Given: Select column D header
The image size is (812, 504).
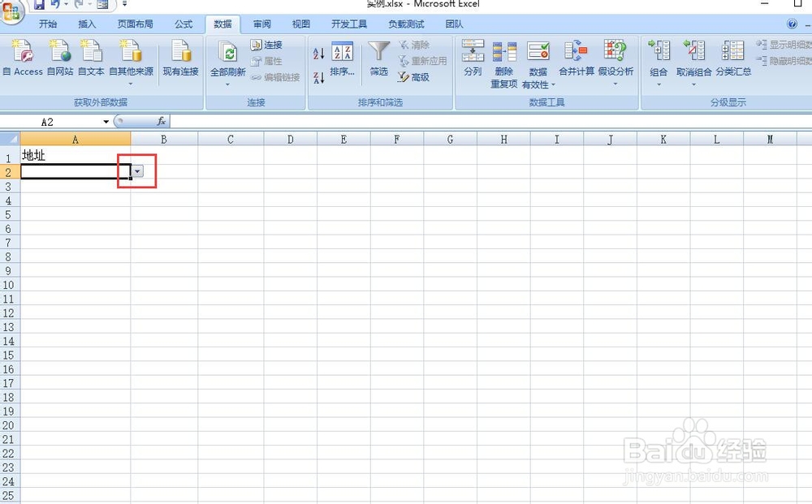Looking at the screenshot, I should [291, 140].
